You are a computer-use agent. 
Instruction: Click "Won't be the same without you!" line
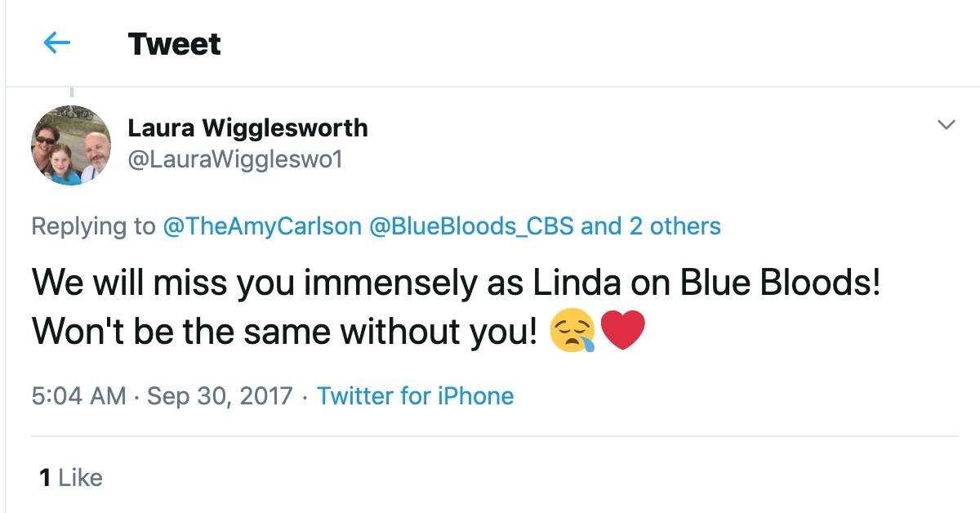click(x=285, y=332)
